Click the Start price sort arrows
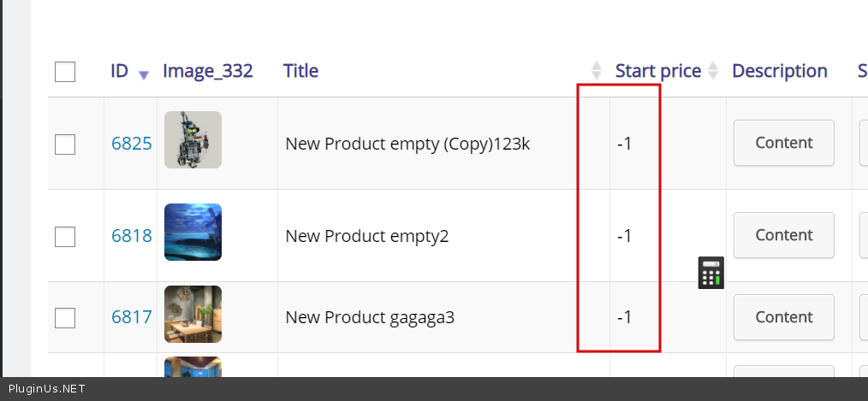Image resolution: width=868 pixels, height=401 pixels. pyautogui.click(x=713, y=71)
